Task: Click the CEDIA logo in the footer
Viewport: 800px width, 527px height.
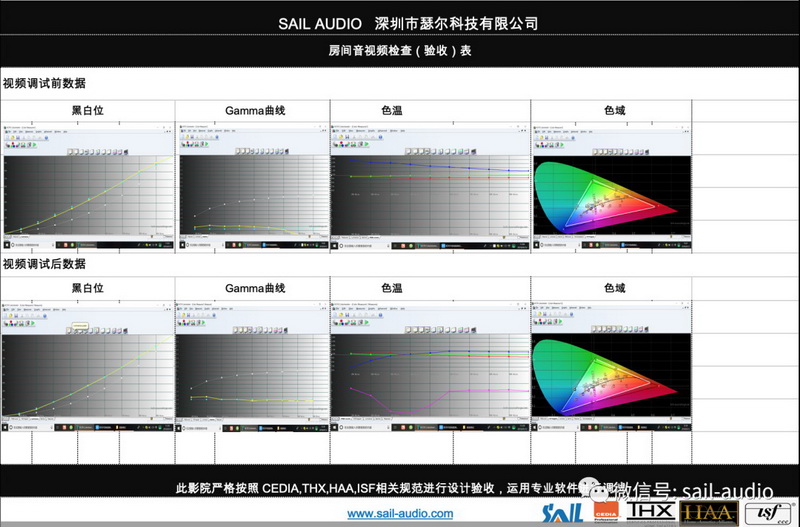Action: pos(606,512)
